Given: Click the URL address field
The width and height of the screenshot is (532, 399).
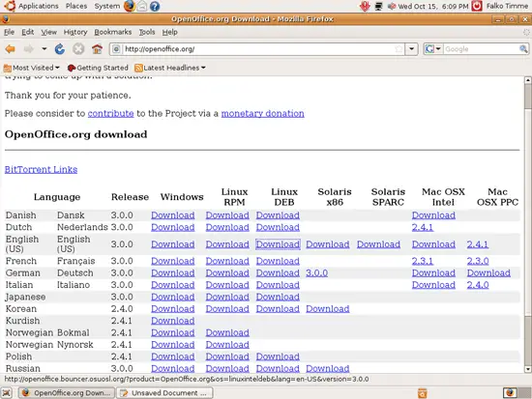Looking at the screenshot, I should click(x=258, y=49).
